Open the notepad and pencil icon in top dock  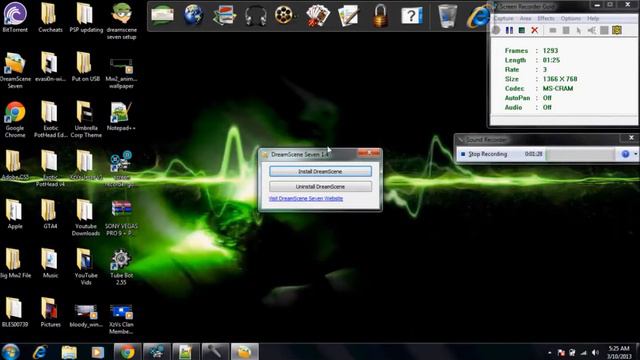(x=348, y=16)
